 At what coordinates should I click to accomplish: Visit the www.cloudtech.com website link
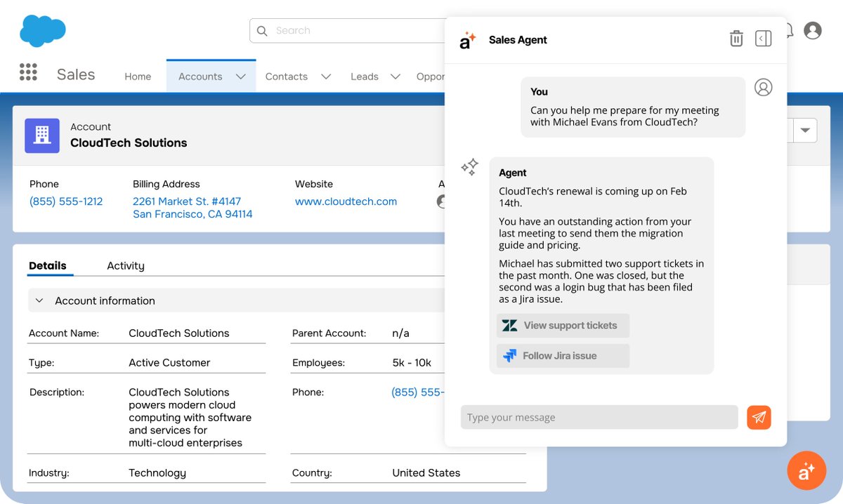pyautogui.click(x=346, y=201)
